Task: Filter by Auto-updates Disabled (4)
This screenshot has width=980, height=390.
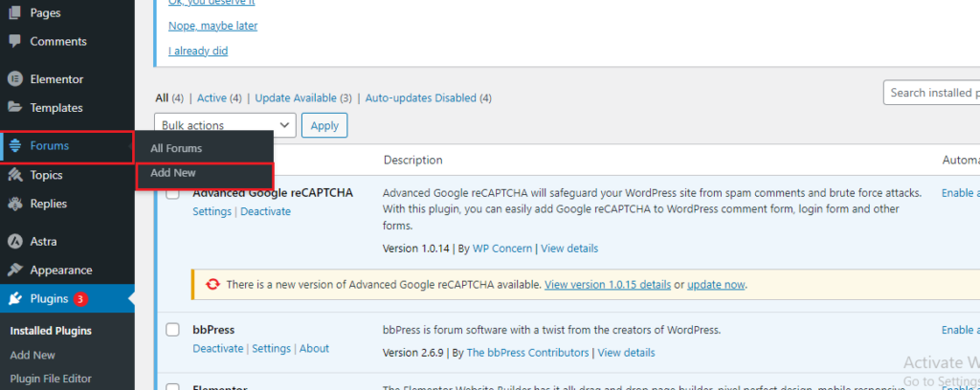Action: tap(428, 97)
